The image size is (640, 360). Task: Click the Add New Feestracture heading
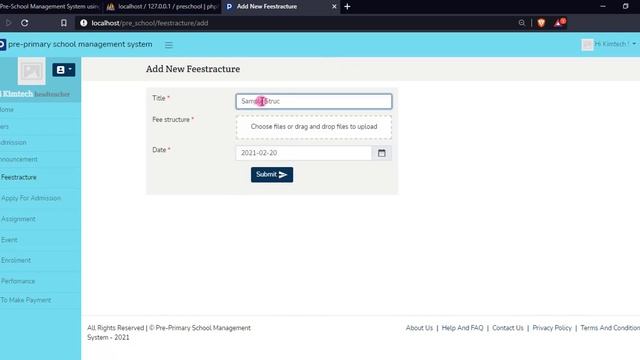point(193,69)
